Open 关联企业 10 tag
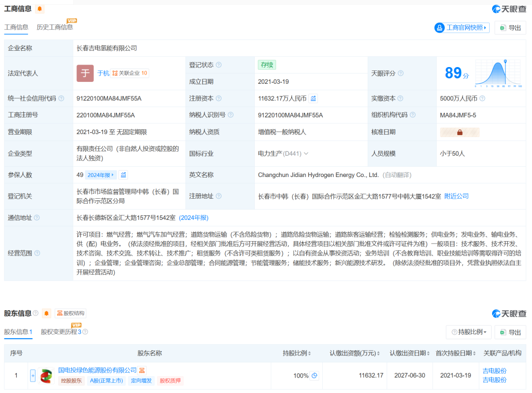This screenshot has width=532, height=393. point(130,73)
